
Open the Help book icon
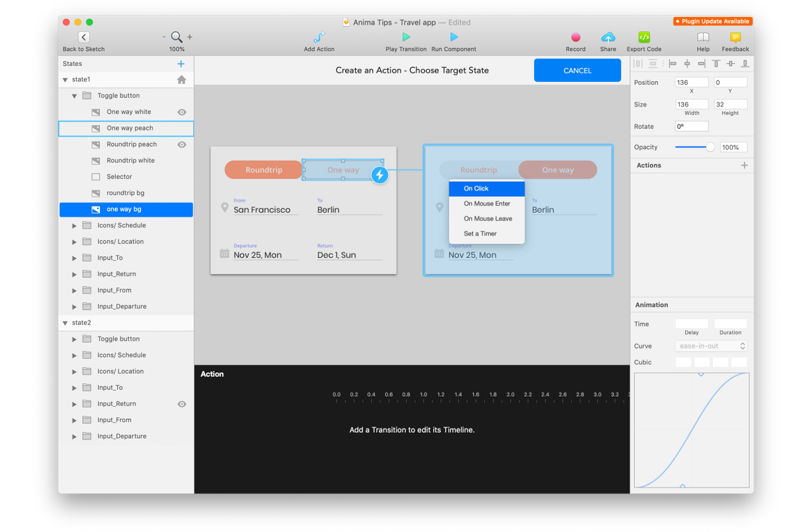[x=703, y=37]
